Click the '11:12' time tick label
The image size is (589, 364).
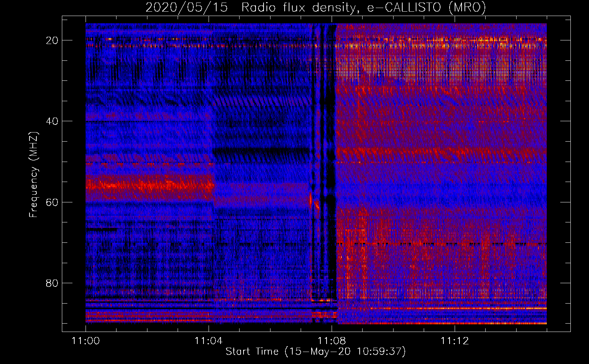(455, 341)
